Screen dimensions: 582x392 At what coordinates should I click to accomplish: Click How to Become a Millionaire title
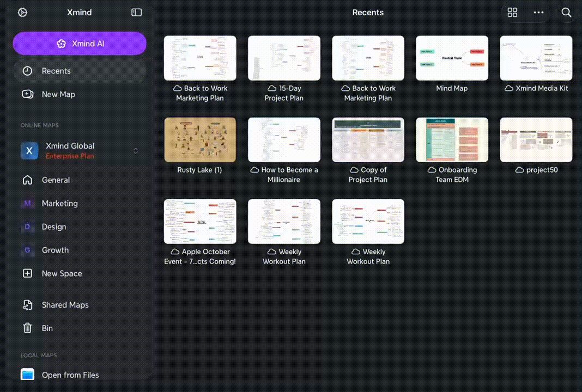[289, 175]
